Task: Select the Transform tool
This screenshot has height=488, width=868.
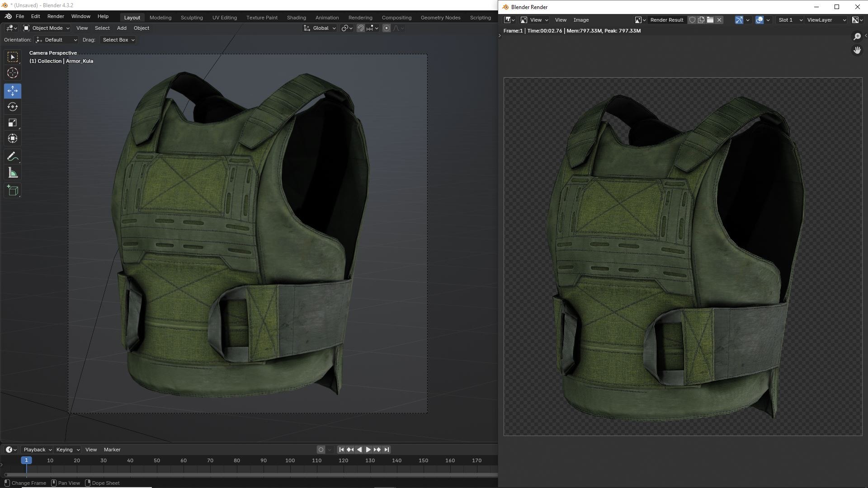Action: [x=13, y=138]
